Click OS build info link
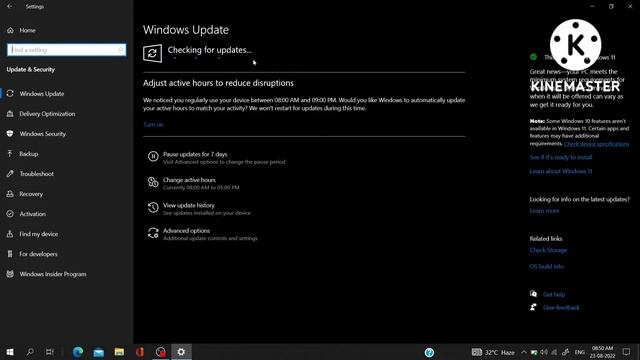This screenshot has height=360, width=640. 547,266
